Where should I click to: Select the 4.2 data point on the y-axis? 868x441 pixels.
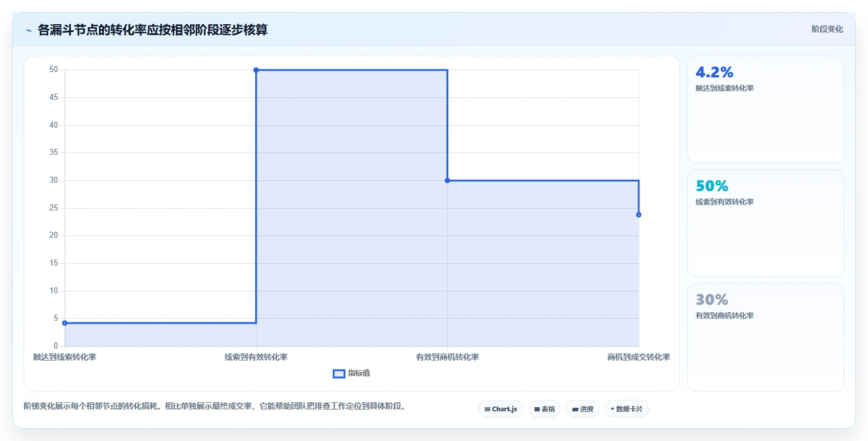65,323
